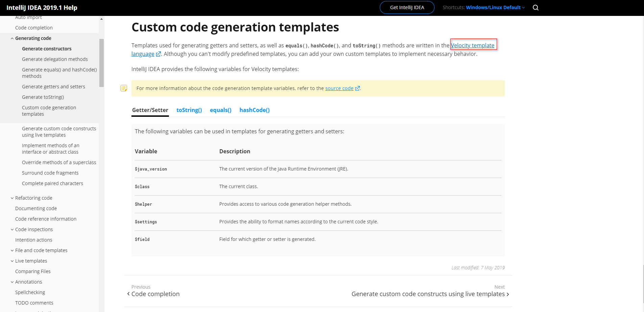Click external link icon beside "source code"
Screen dimensions: 644x312
357,88
